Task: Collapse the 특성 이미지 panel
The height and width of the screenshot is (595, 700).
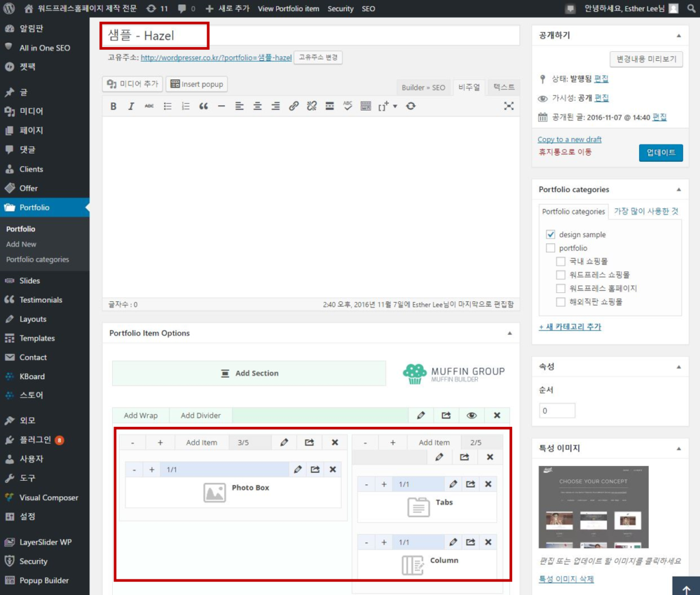Action: 679,448
